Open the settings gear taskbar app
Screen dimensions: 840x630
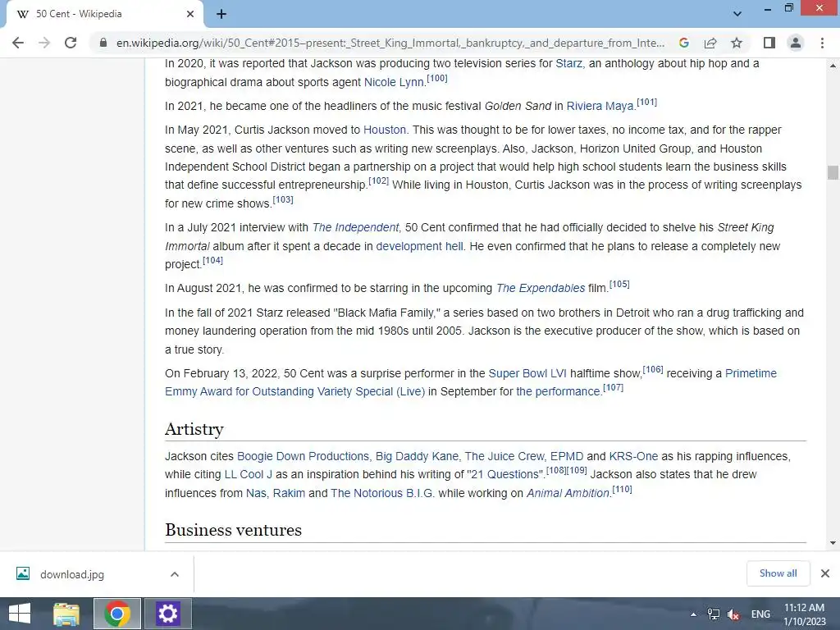click(167, 614)
